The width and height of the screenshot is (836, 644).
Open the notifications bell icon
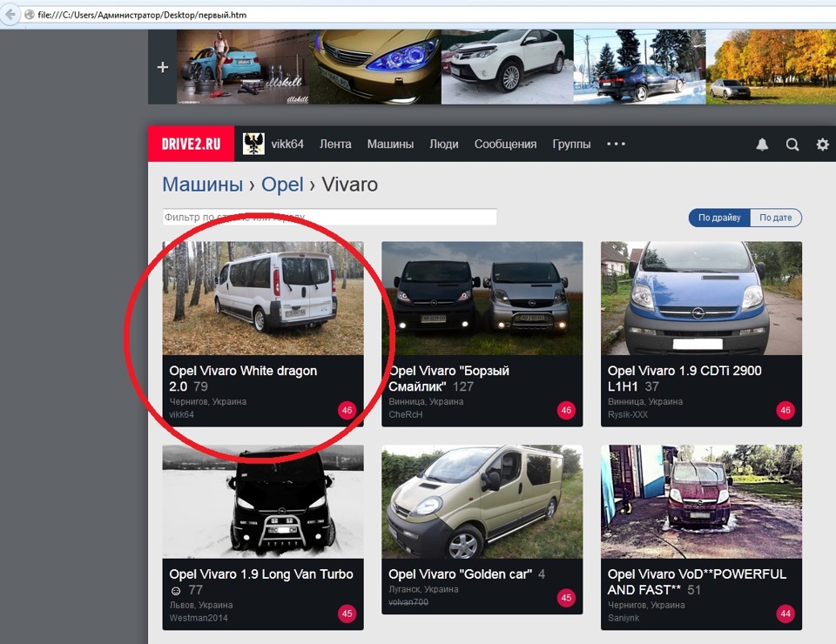pyautogui.click(x=763, y=144)
